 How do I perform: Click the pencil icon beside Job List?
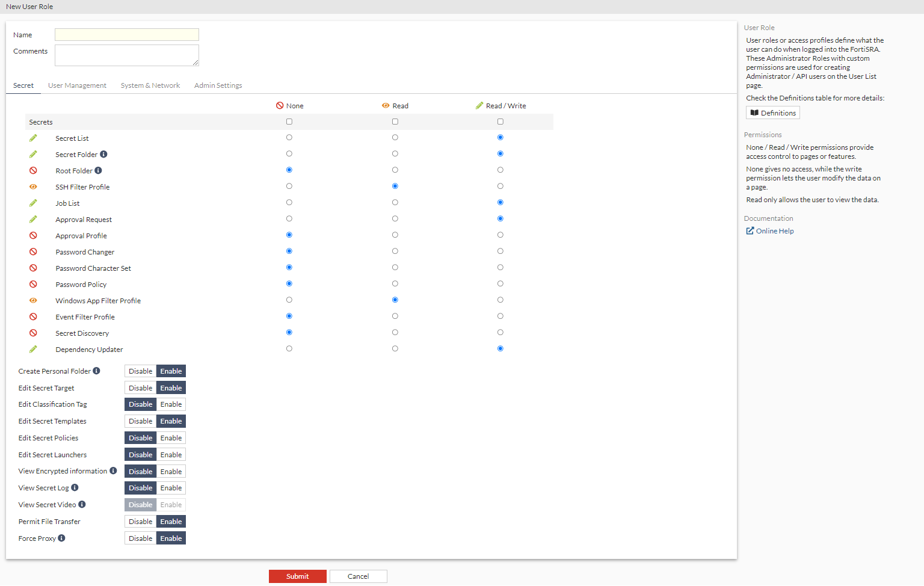coord(33,203)
